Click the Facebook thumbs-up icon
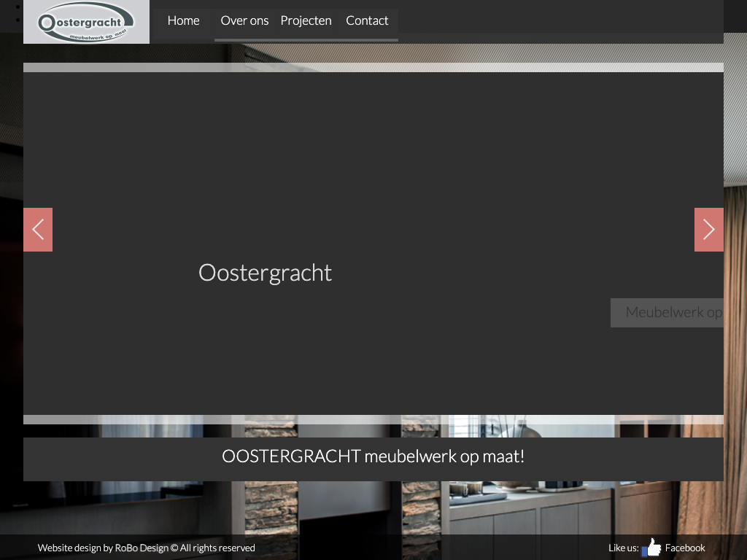This screenshot has width=747, height=560. (x=651, y=548)
